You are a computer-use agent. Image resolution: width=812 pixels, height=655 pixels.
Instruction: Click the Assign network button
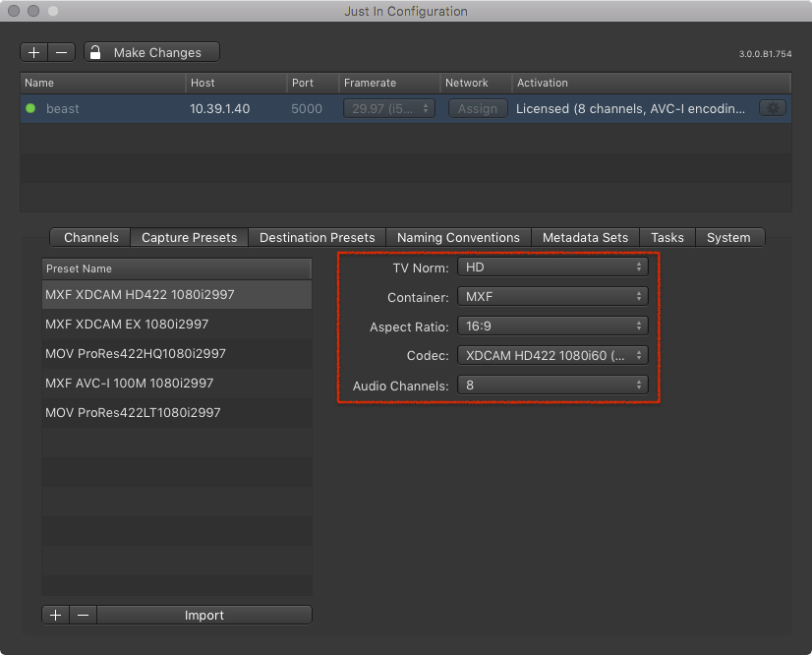pos(478,108)
